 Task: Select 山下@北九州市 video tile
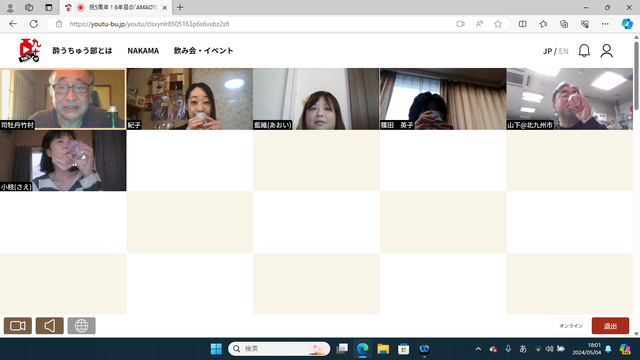point(569,99)
